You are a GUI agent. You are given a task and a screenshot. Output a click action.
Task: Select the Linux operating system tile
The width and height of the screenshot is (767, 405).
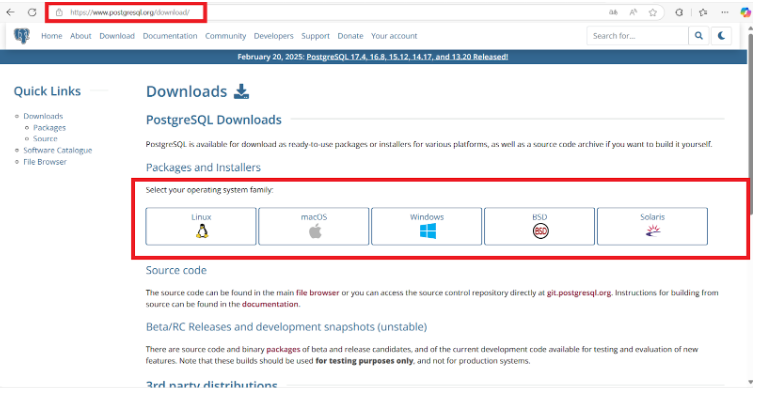point(201,226)
